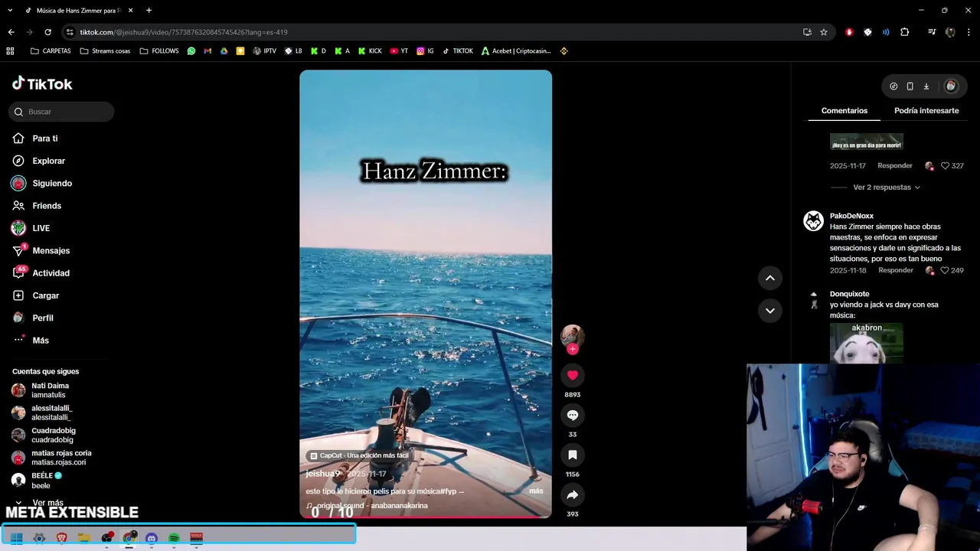Image resolution: width=980 pixels, height=551 pixels.
Task: Switch to Podría interesarte tab
Action: click(x=926, y=110)
